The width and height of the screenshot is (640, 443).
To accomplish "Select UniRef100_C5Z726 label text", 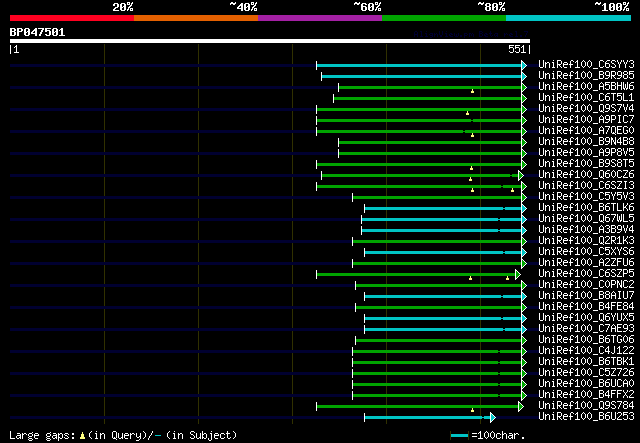I will pyautogui.click(x=586, y=373).
